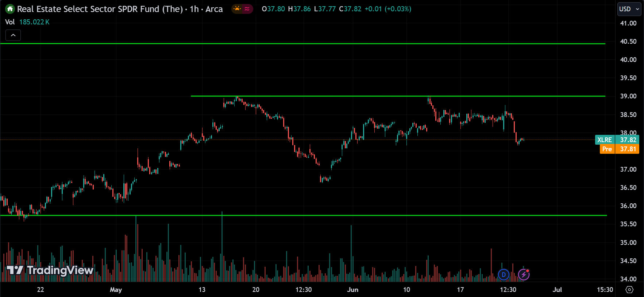Click the Jun label on time axis

pyautogui.click(x=353, y=290)
